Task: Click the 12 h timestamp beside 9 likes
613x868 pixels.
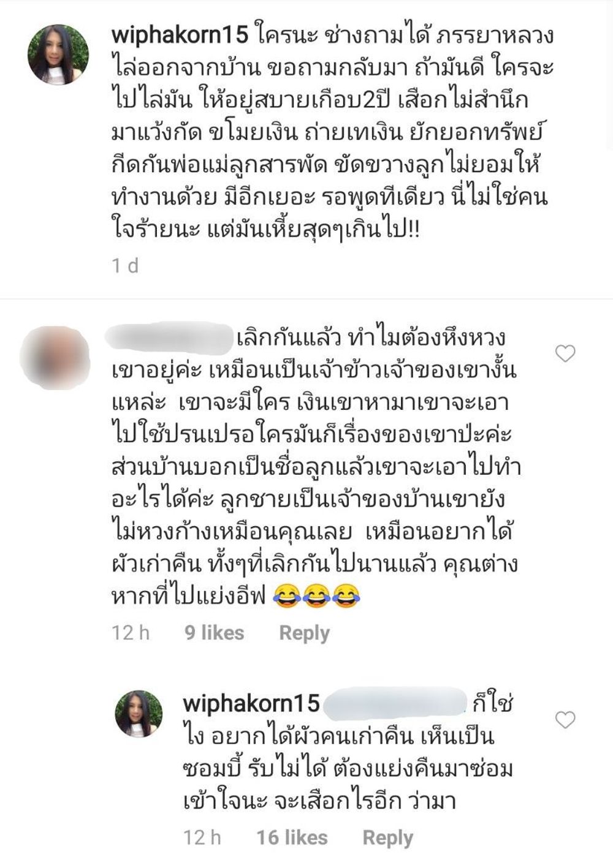Action: click(131, 632)
